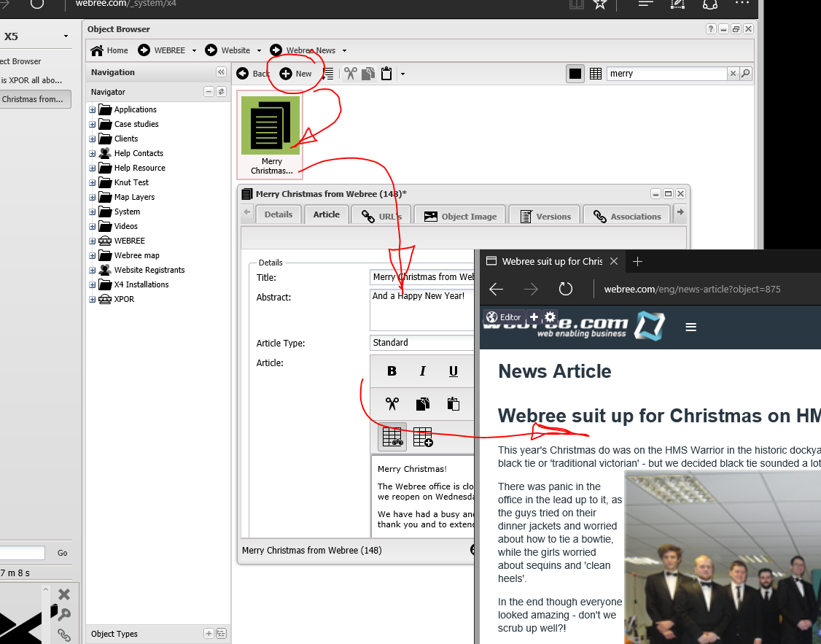Click the Abstract text area
The image size is (821, 644).
click(x=422, y=309)
